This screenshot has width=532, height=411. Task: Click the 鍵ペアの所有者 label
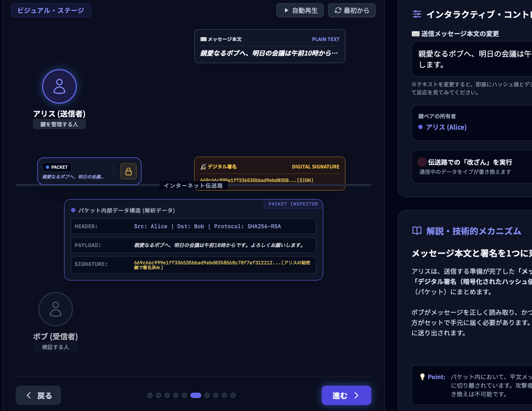coord(437,116)
